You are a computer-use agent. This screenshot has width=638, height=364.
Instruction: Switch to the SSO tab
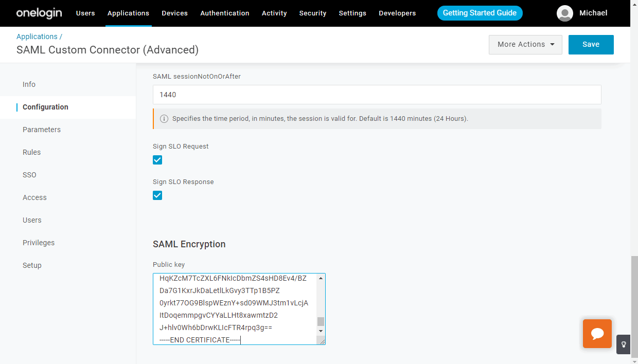[x=29, y=175]
